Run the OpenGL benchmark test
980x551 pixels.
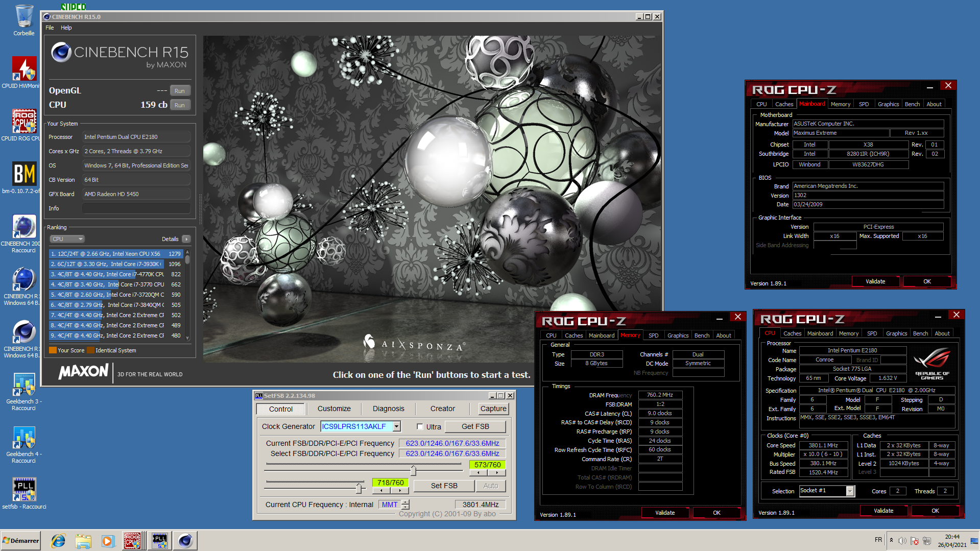tap(180, 91)
